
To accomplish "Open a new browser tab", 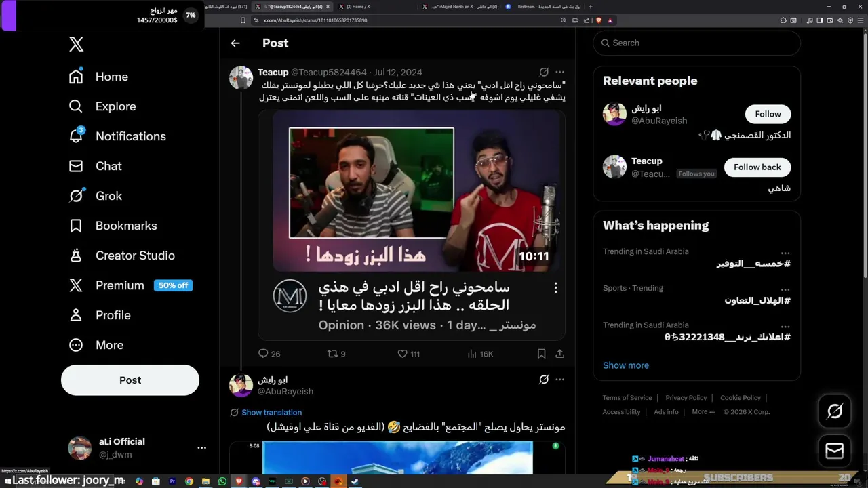I will (590, 7).
